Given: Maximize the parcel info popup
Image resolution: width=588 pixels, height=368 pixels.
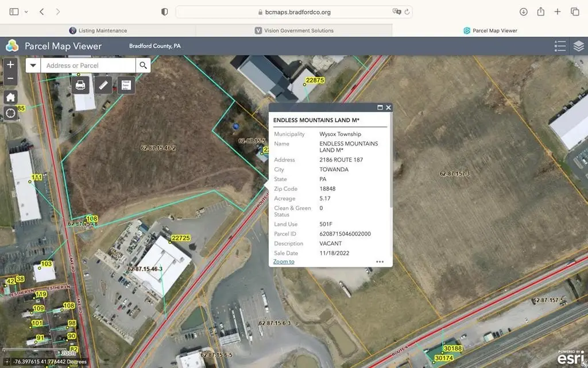Looking at the screenshot, I should coord(380,108).
